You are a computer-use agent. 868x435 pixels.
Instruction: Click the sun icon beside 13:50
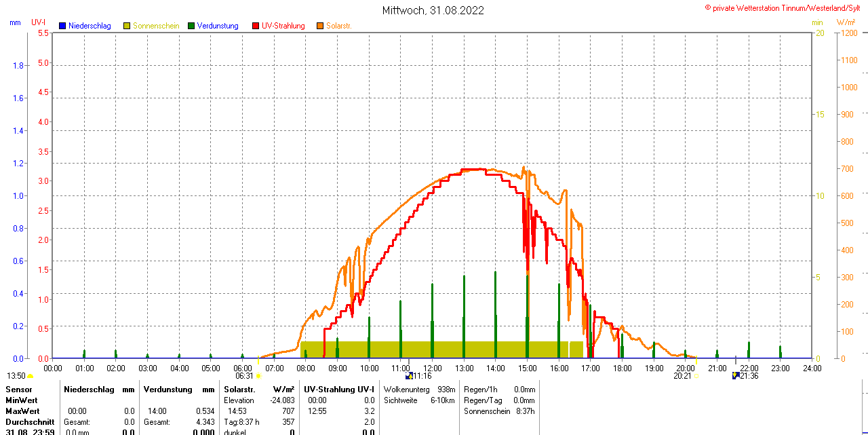[x=31, y=376]
